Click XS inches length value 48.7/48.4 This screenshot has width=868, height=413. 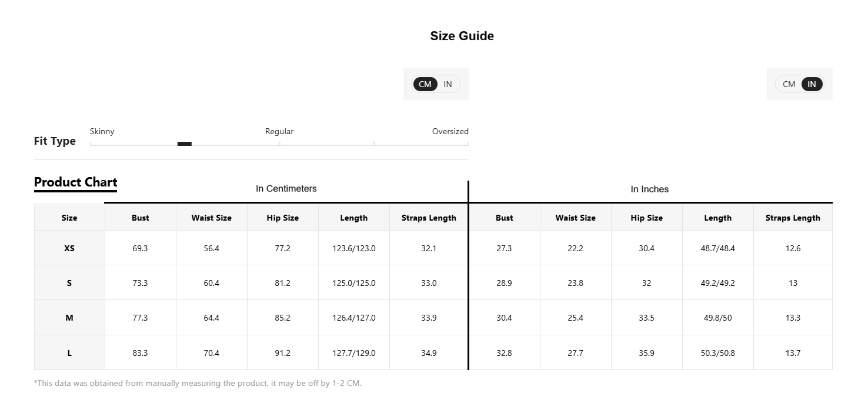click(x=718, y=248)
